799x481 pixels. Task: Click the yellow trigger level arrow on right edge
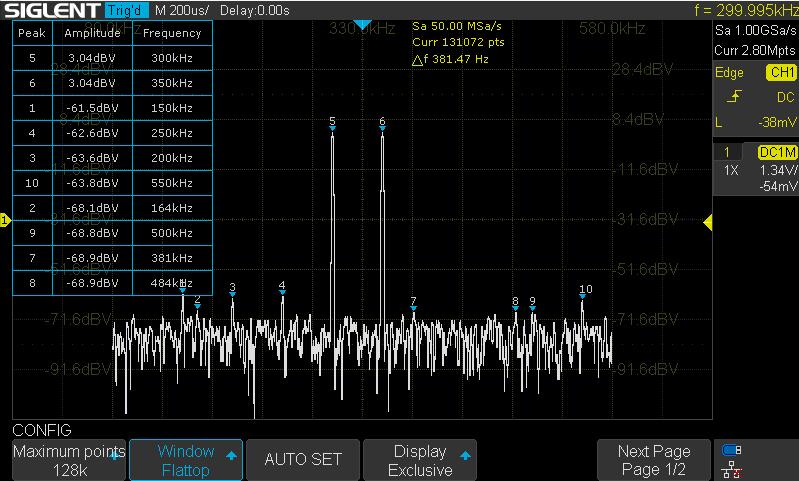coord(709,221)
